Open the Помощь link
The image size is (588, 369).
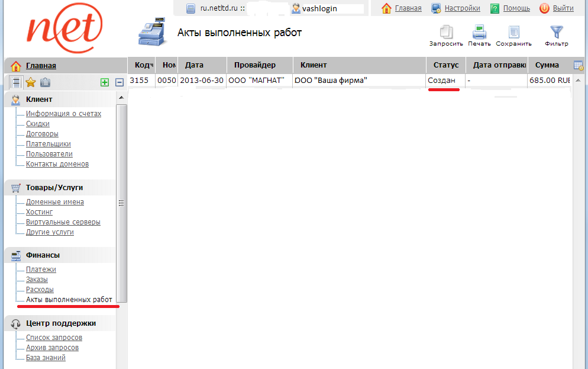[x=516, y=8]
